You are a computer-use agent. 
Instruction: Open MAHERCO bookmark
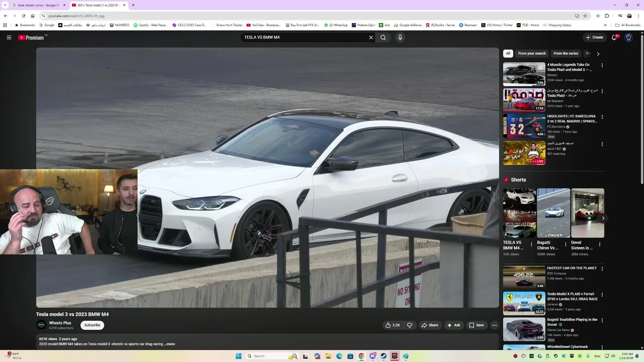tap(119, 25)
